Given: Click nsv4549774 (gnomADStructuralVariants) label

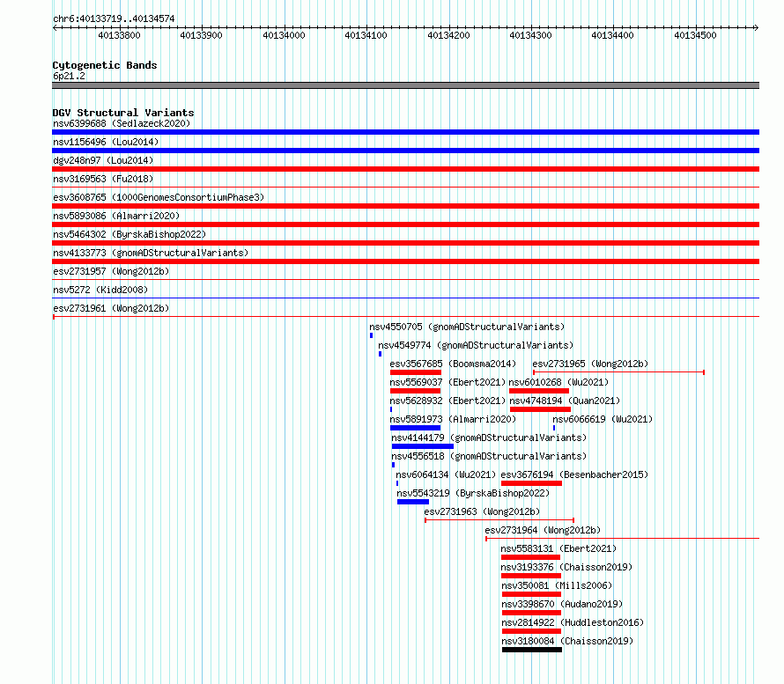Looking at the screenshot, I should [x=476, y=345].
